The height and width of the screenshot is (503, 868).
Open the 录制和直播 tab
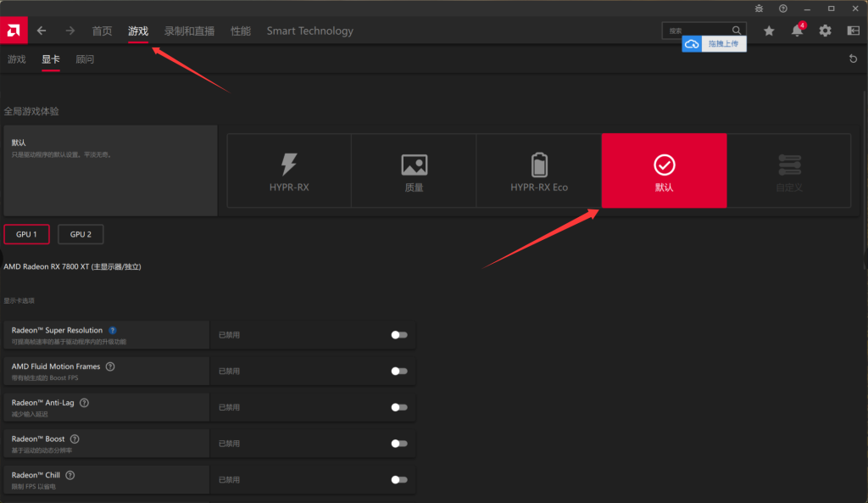pyautogui.click(x=189, y=31)
